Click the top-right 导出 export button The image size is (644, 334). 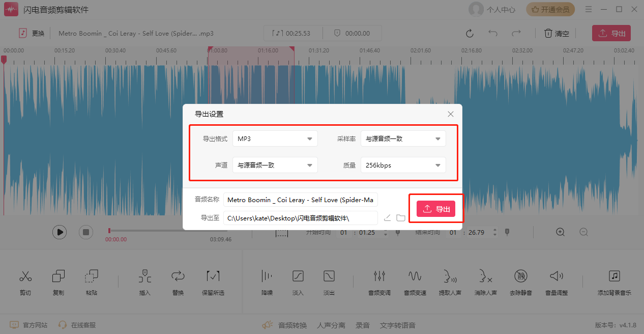[611, 33]
